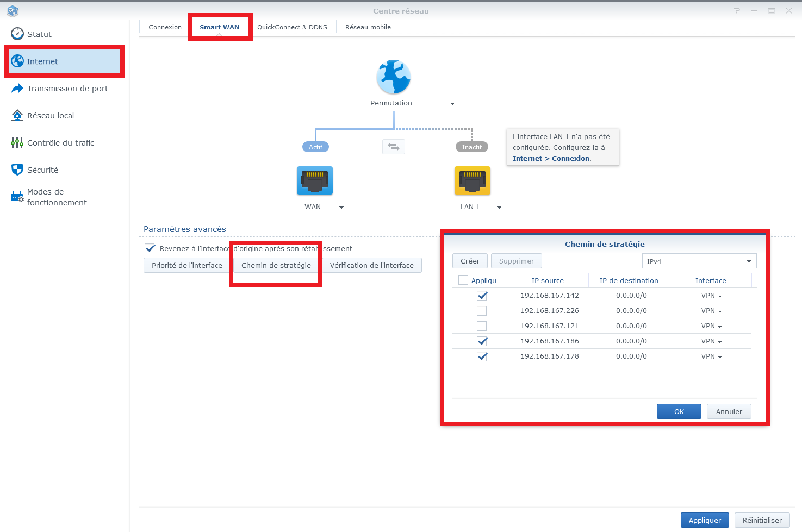Open Modes de fonctionnement router icon
Image resolution: width=802 pixels, height=532 pixels.
(x=17, y=197)
